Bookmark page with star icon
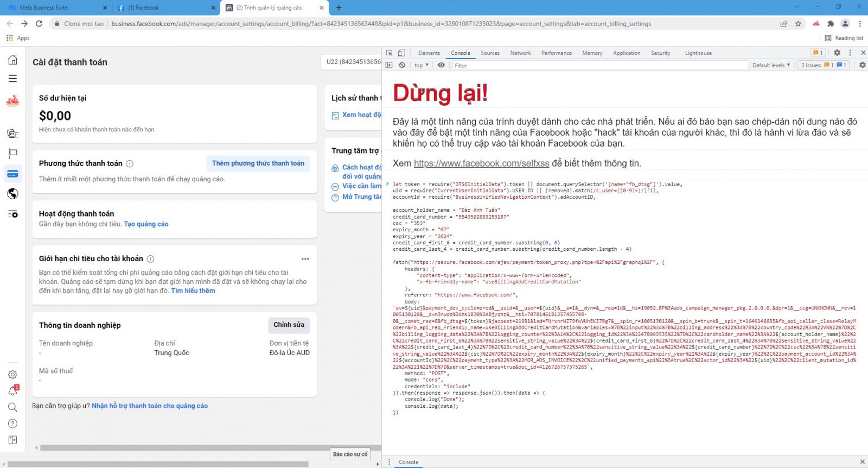868x468 pixels. click(x=798, y=24)
